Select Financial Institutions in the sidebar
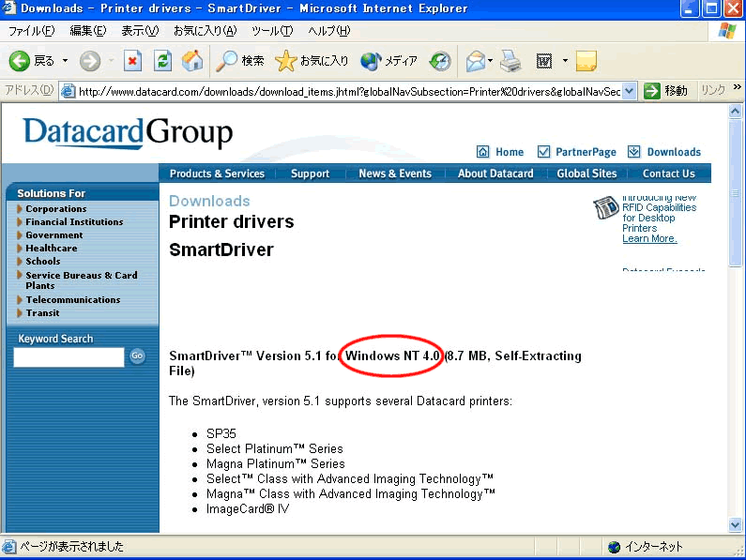 tap(74, 221)
